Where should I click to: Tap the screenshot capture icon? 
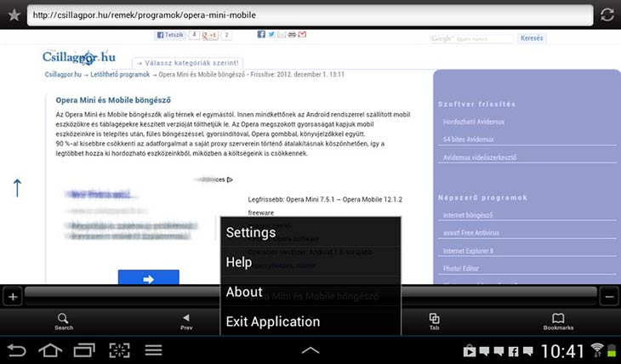tap(119, 350)
